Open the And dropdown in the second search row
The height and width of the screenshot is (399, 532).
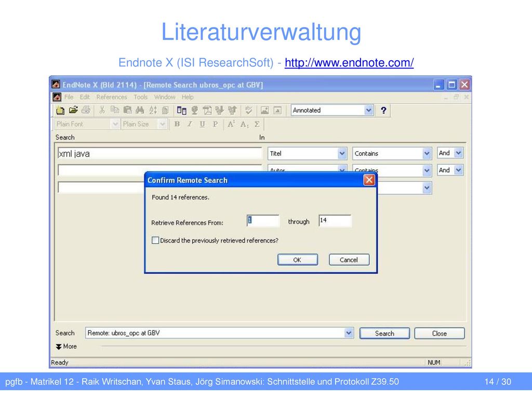click(458, 170)
